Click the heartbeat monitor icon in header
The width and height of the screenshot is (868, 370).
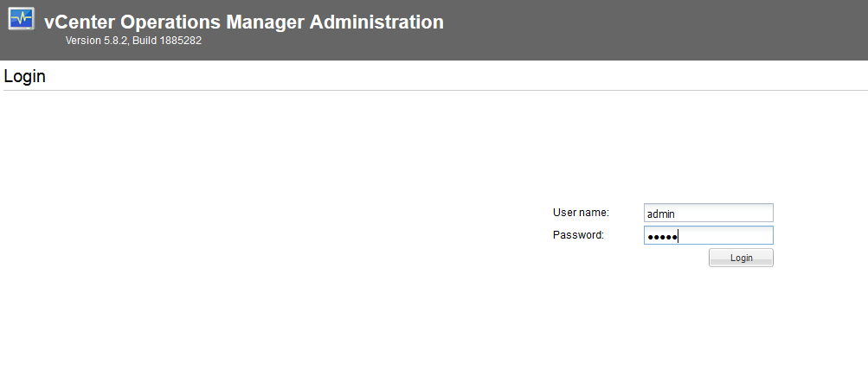point(21,19)
